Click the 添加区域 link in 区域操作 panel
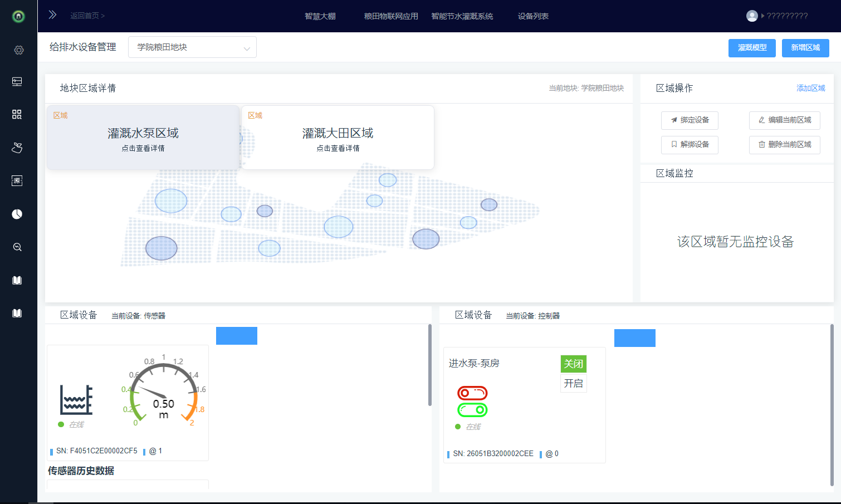841x504 pixels. click(810, 87)
